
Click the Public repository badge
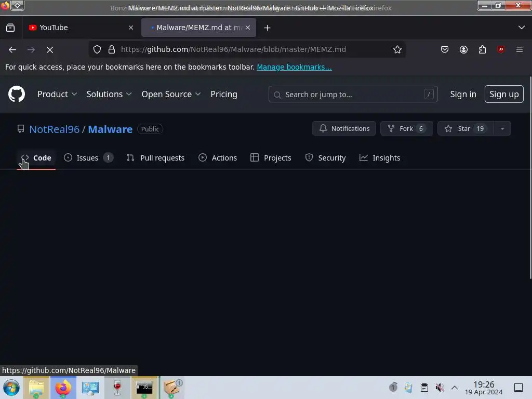(150, 129)
